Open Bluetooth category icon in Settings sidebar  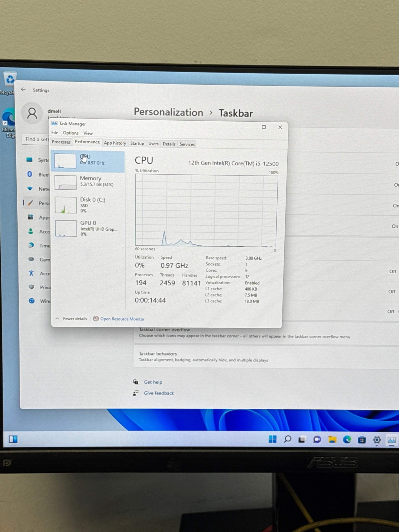(30, 174)
